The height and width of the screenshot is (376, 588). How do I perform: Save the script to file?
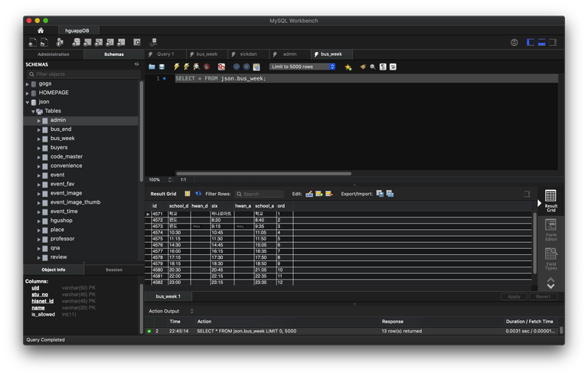pos(162,67)
